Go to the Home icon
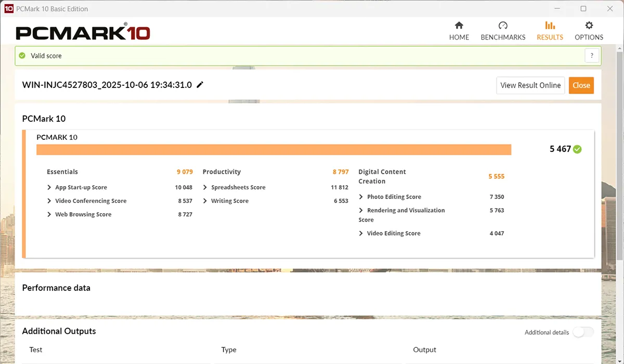The height and width of the screenshot is (364, 624). 459,25
